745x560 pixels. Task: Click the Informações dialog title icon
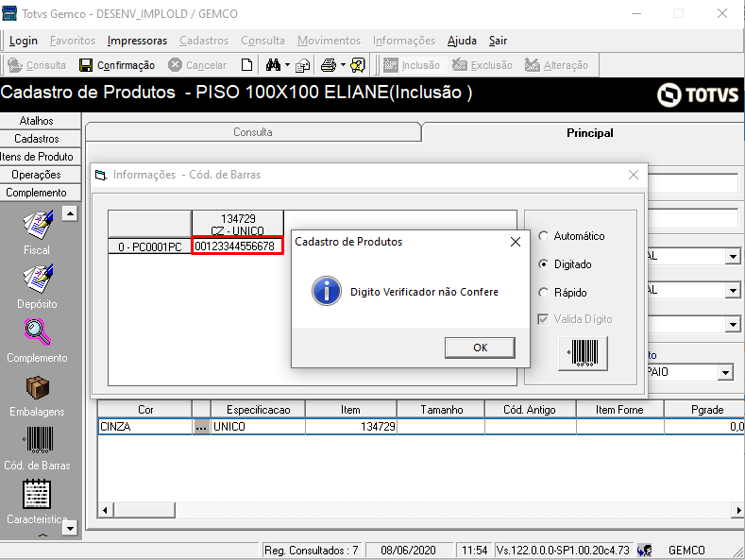[x=101, y=175]
